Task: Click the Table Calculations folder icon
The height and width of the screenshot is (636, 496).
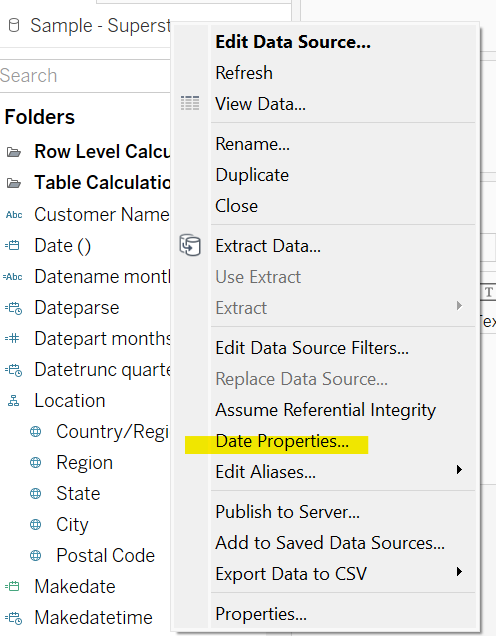Action: point(14,183)
